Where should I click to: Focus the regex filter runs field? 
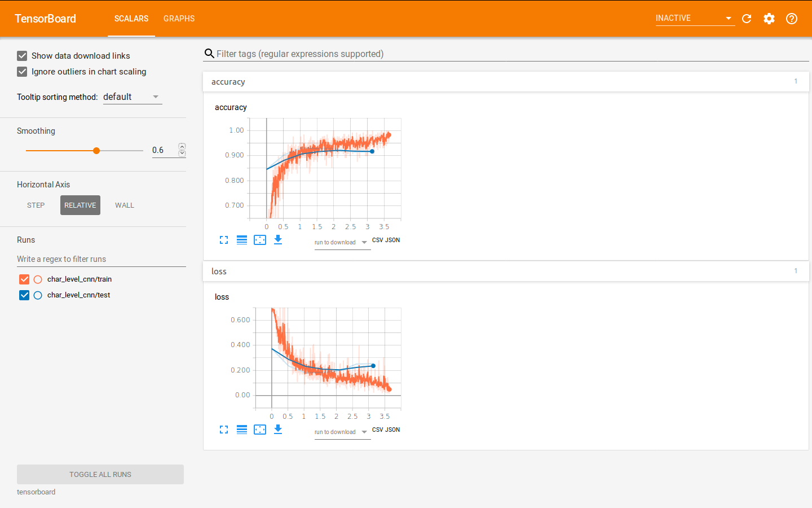[101, 259]
